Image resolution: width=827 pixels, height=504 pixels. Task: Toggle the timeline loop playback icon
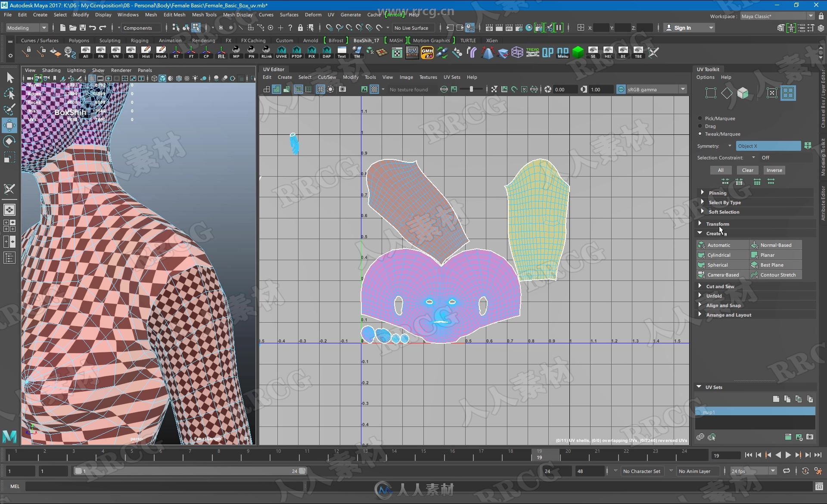pyautogui.click(x=787, y=471)
